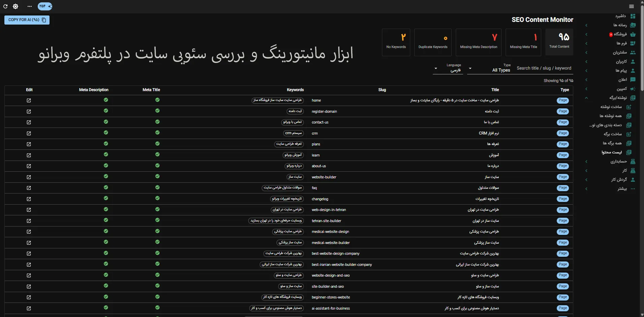This screenshot has height=317, width=644.
Task: Click edit icon for web-design-in-tehran row
Action: coord(29,210)
